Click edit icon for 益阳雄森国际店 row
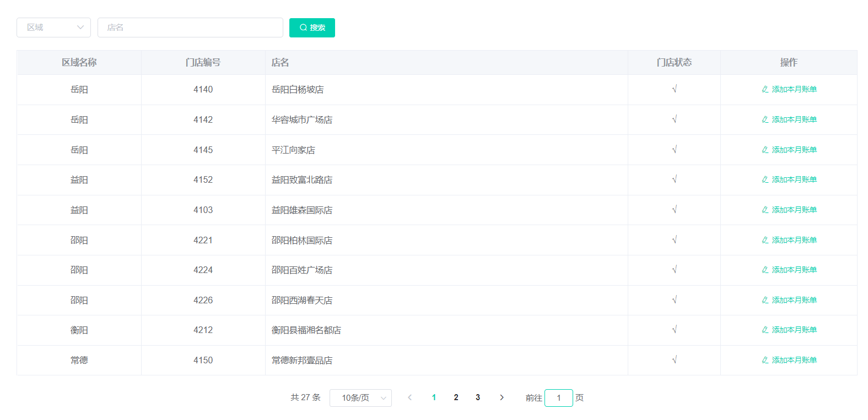 765,210
